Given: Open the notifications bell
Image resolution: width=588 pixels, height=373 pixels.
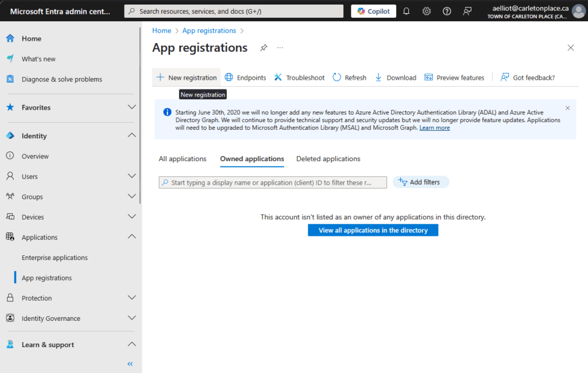Looking at the screenshot, I should coord(406,11).
